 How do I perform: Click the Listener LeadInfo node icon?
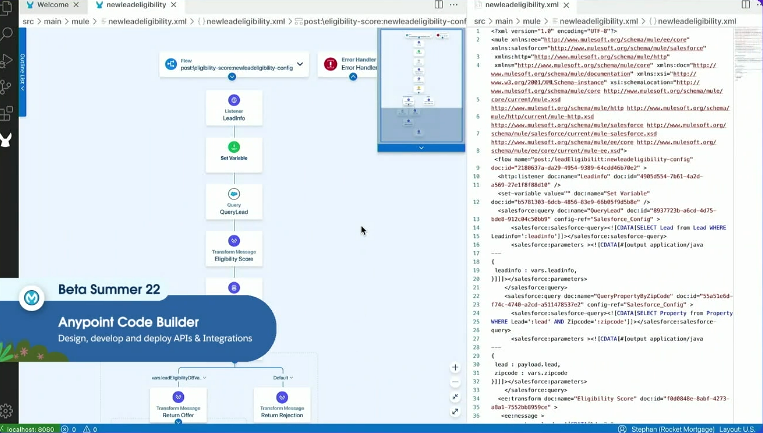(x=234, y=100)
